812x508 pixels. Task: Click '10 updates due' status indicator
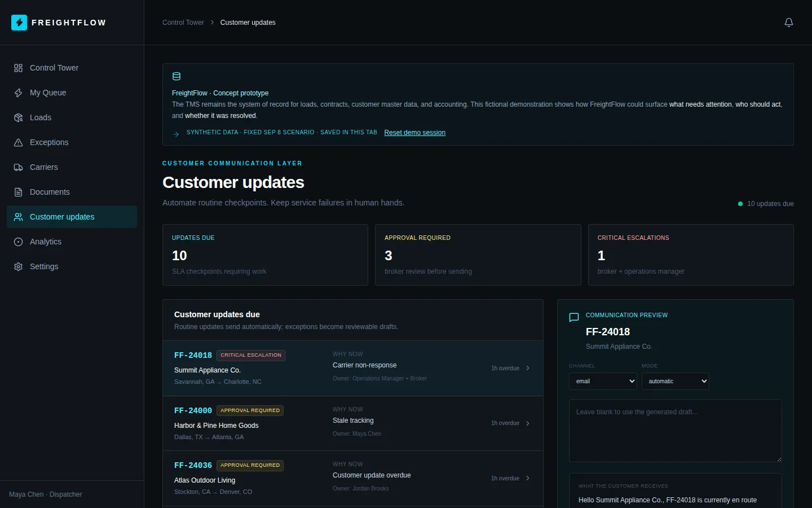(766, 204)
